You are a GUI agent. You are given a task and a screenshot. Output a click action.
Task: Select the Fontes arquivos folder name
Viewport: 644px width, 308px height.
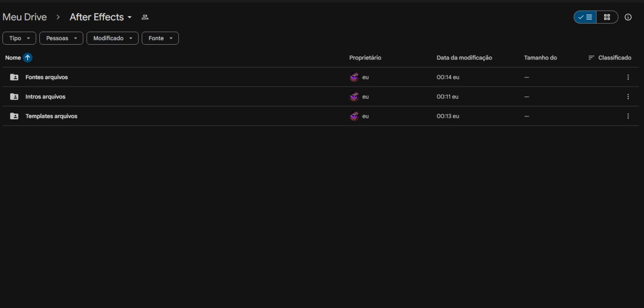pos(47,77)
